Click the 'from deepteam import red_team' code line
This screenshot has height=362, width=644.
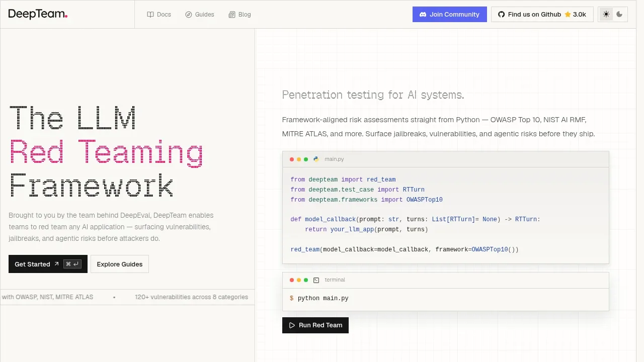click(x=343, y=179)
